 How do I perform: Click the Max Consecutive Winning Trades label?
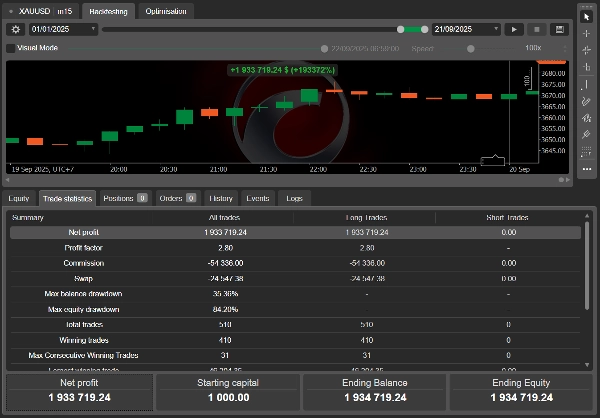(83, 355)
